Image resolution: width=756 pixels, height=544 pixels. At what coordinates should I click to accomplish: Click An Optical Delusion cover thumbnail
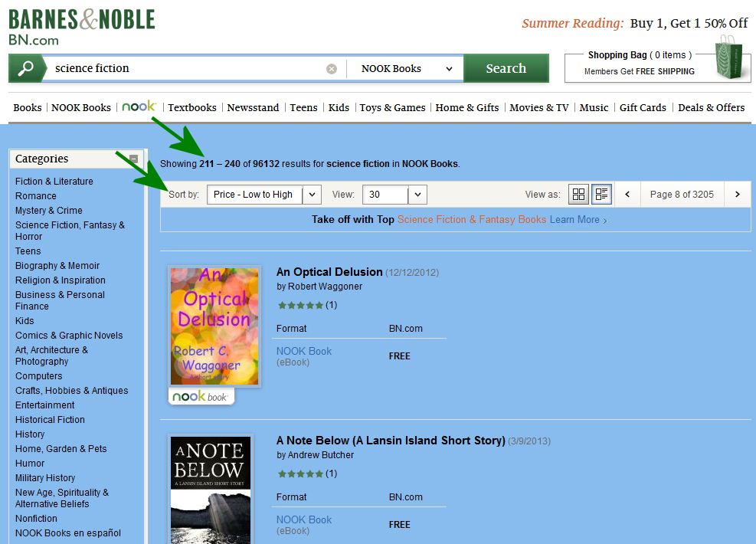(x=214, y=326)
